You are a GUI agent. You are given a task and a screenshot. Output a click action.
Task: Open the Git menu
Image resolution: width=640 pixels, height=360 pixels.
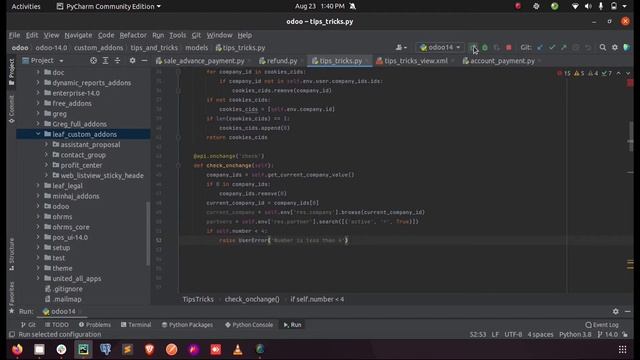pos(196,35)
